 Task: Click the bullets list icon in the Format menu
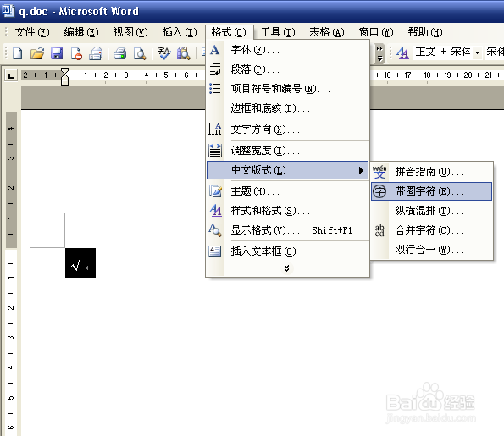click(x=214, y=88)
